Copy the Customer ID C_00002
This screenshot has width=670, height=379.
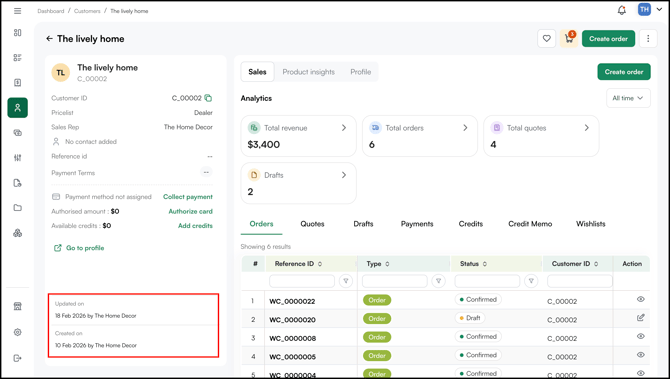[x=208, y=98]
